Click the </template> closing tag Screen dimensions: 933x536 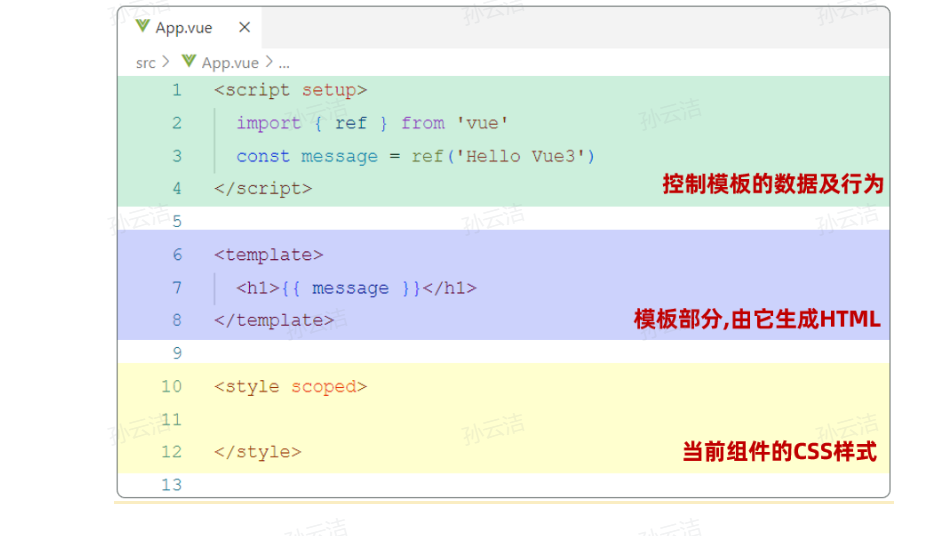coord(274,321)
